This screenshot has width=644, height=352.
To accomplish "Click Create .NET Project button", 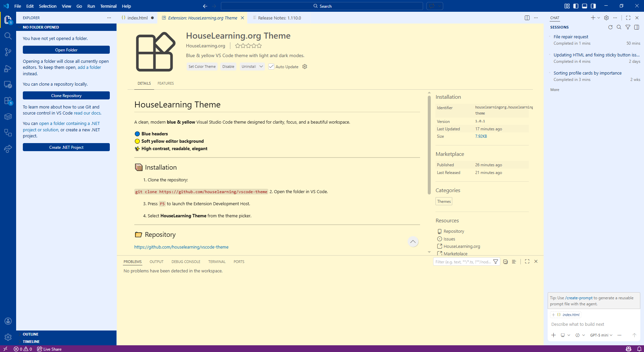I will (66, 147).
